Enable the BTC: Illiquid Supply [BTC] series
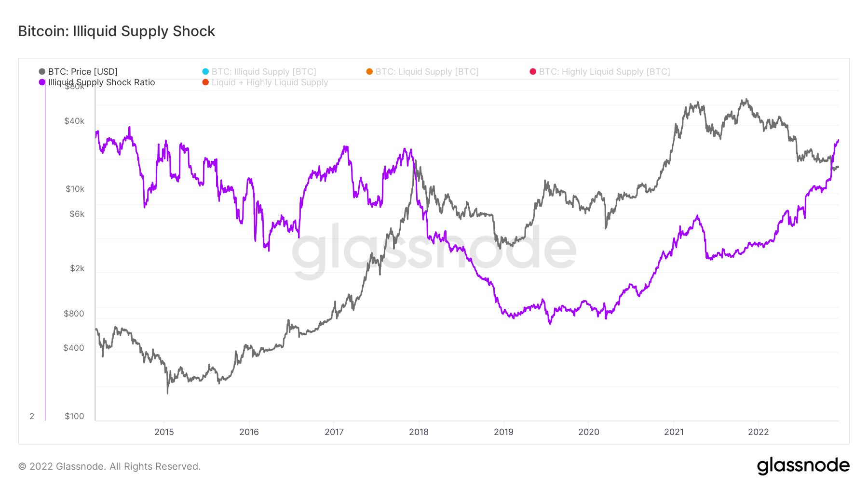This screenshot has width=868, height=488. (259, 72)
